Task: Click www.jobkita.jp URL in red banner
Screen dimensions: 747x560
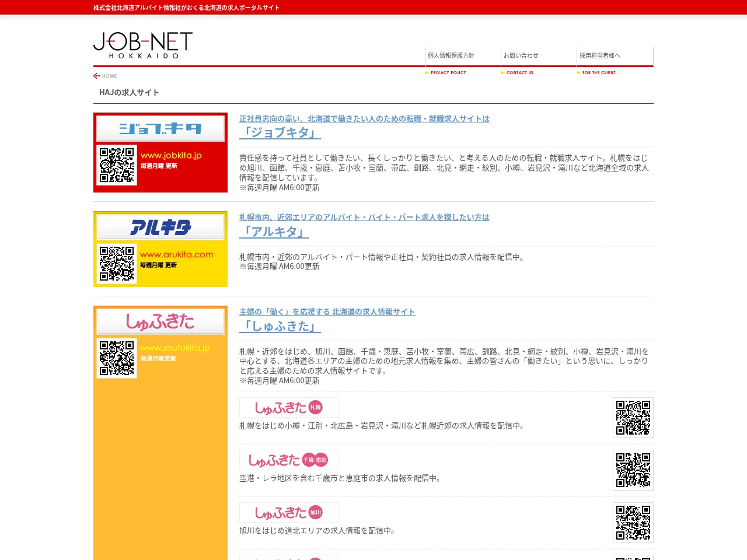Action: click(x=171, y=156)
